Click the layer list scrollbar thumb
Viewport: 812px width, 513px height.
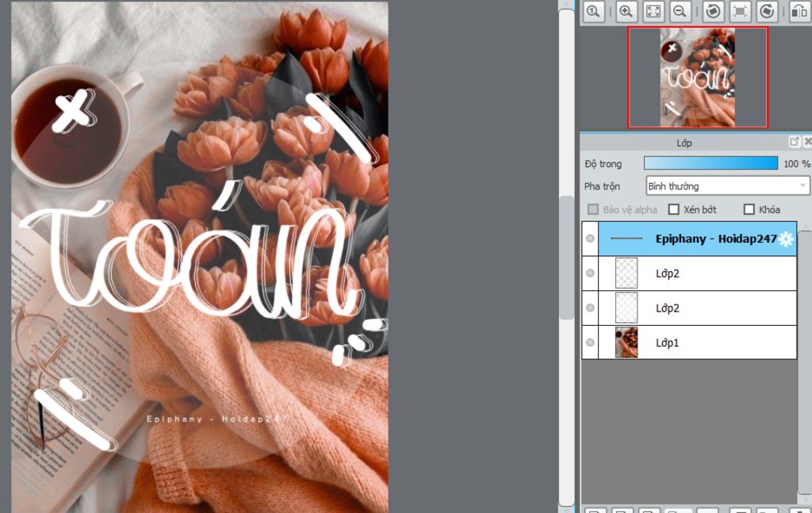click(x=804, y=362)
